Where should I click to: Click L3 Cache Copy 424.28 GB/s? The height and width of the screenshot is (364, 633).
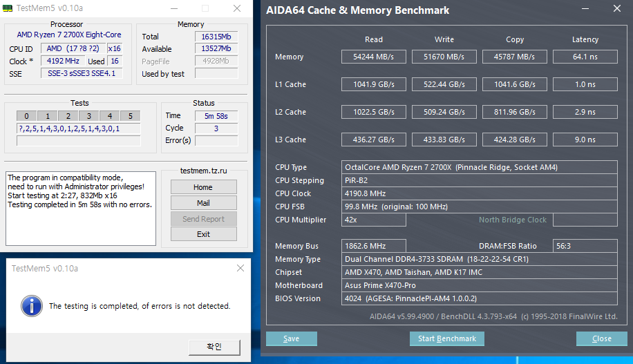point(514,140)
